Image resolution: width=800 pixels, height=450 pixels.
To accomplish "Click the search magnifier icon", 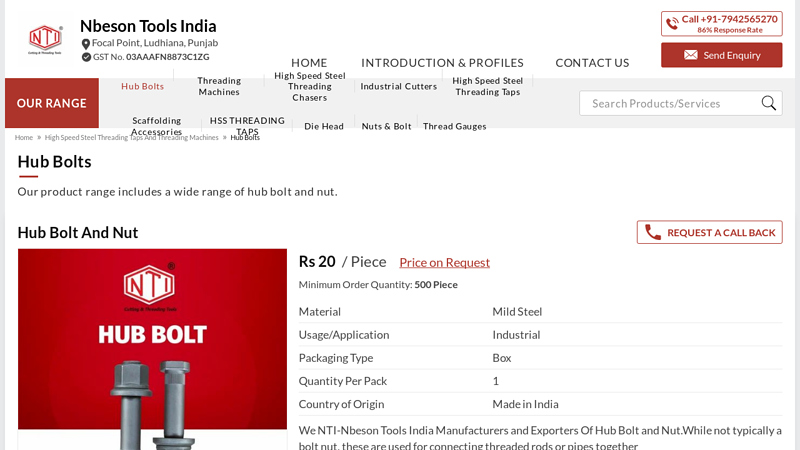I will (x=768, y=103).
